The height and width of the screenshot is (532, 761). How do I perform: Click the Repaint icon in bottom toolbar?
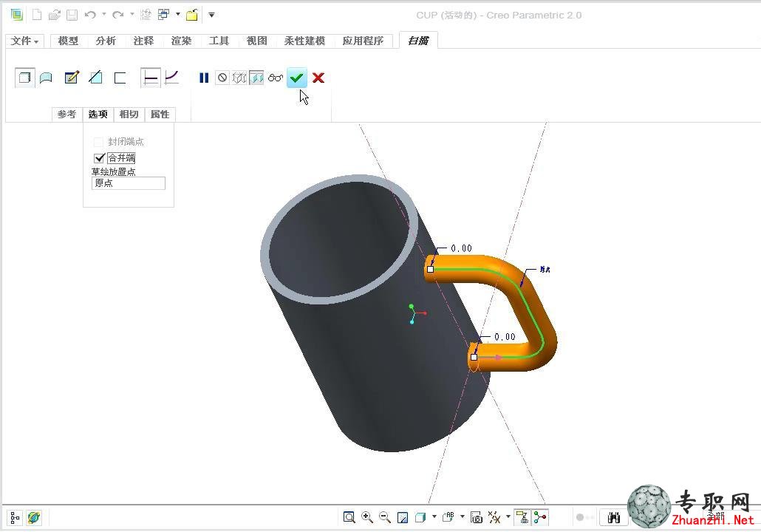(x=403, y=517)
